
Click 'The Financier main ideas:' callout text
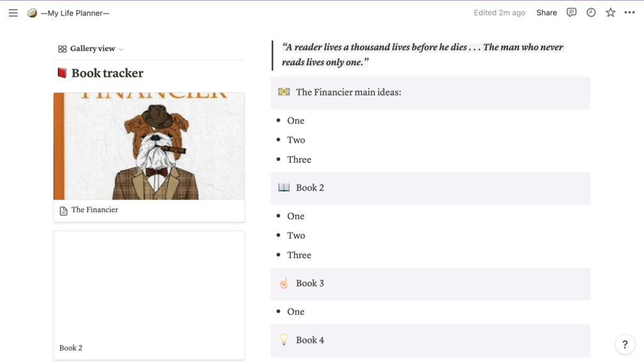(349, 92)
